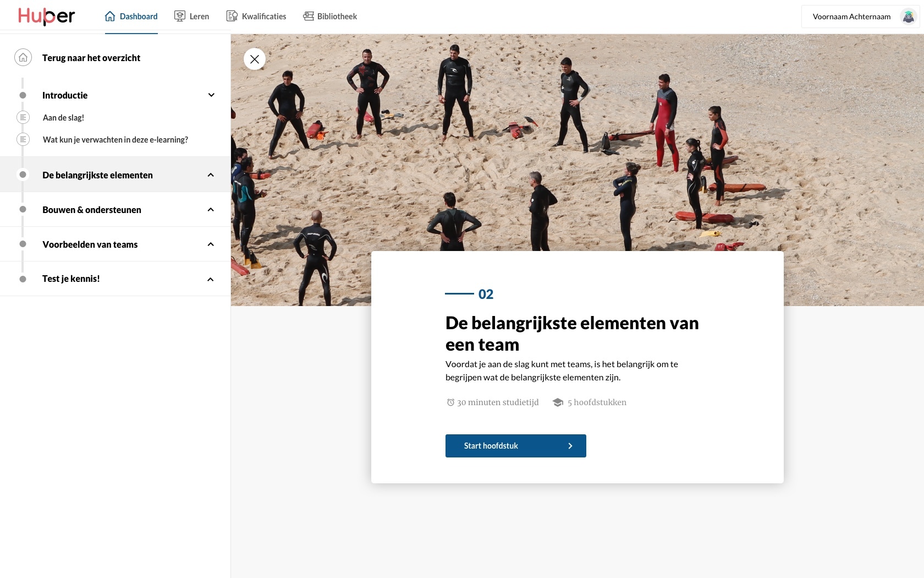Expand Voorbeelden van teams chevron

click(211, 244)
